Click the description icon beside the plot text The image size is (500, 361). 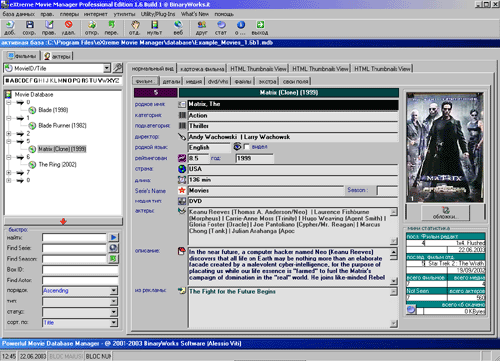[x=182, y=251]
